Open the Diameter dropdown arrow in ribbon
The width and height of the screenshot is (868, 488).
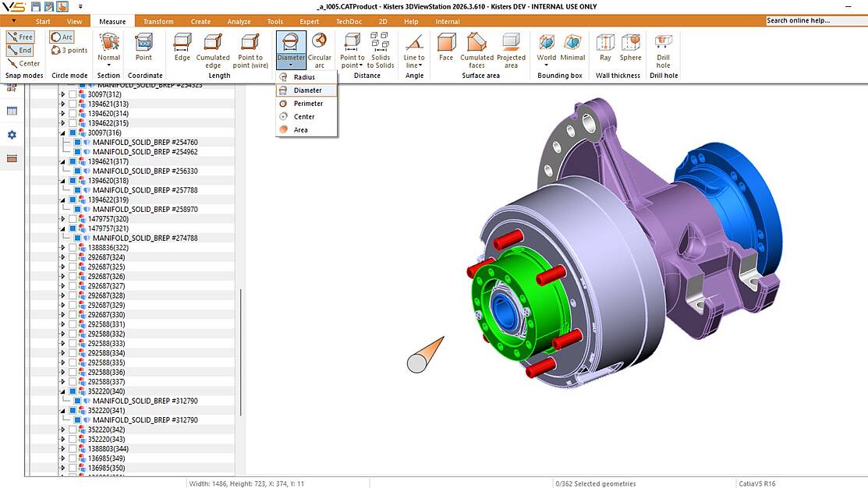(291, 65)
